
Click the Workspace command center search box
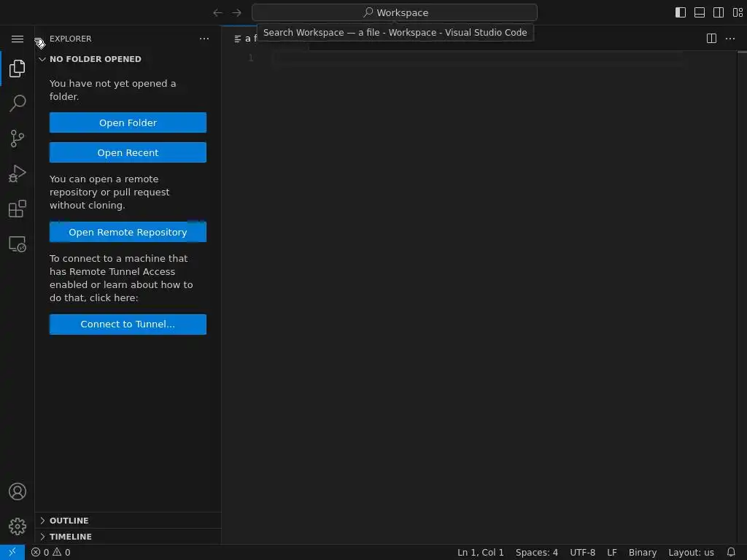(x=395, y=13)
